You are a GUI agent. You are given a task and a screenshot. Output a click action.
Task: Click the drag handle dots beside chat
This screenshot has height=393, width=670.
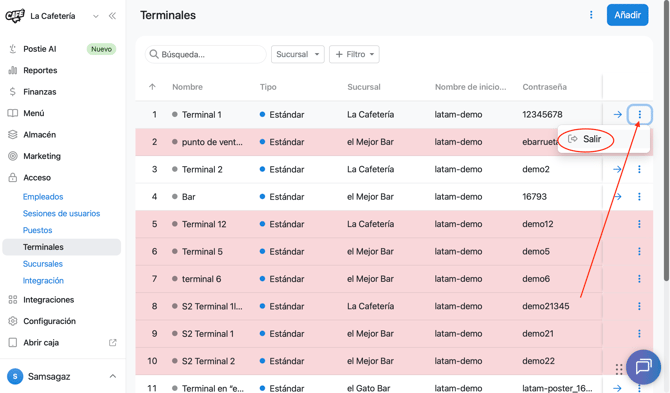pyautogui.click(x=618, y=369)
